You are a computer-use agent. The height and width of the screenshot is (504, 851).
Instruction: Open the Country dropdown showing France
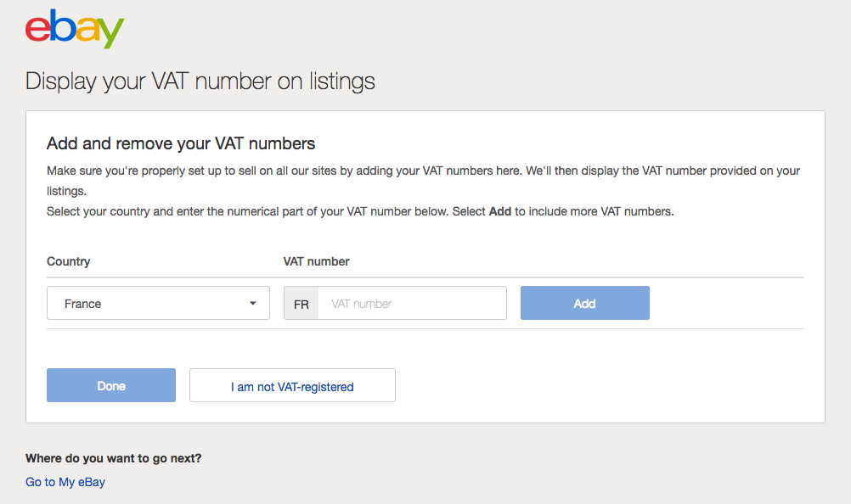coord(158,303)
